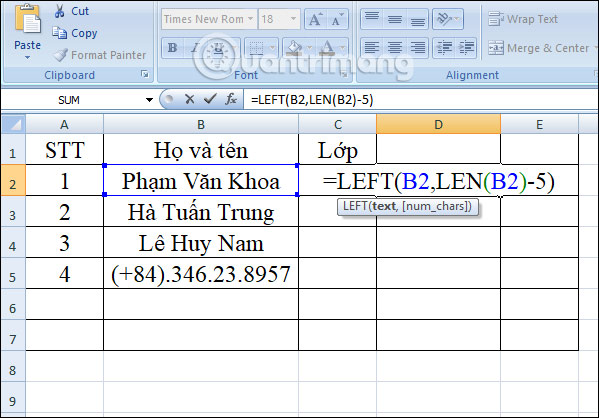Open the Paste dropdown arrow

click(27, 58)
